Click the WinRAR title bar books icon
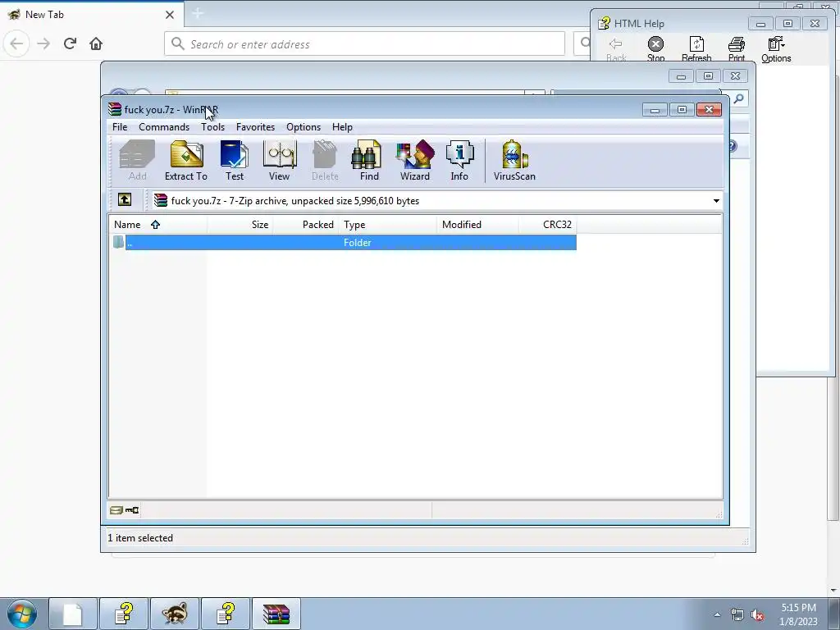Screen dimensions: 840x630 (115, 109)
